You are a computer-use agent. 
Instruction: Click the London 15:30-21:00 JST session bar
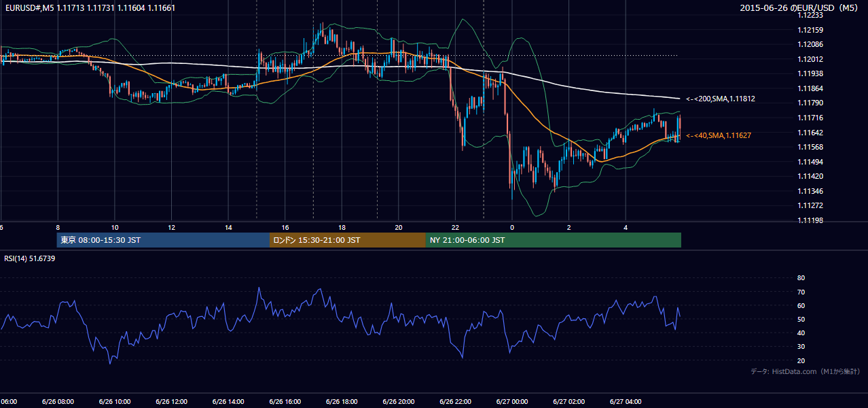coord(348,240)
